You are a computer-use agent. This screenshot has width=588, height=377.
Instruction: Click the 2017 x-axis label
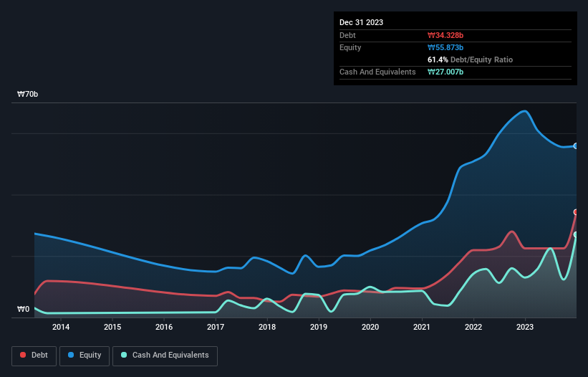tap(216, 327)
